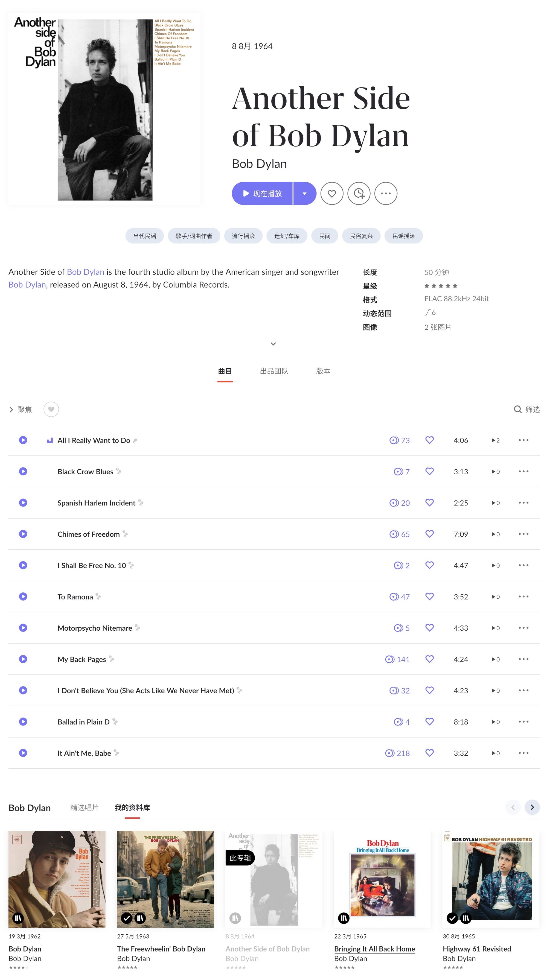Toggle heart for Black Crow Blues
Image resolution: width=547 pixels, height=980 pixels.
(429, 471)
